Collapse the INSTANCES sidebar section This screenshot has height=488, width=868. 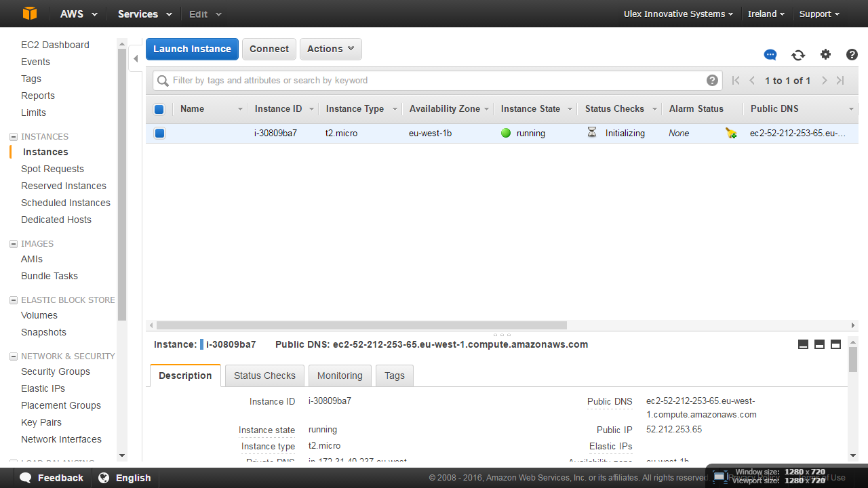click(14, 137)
